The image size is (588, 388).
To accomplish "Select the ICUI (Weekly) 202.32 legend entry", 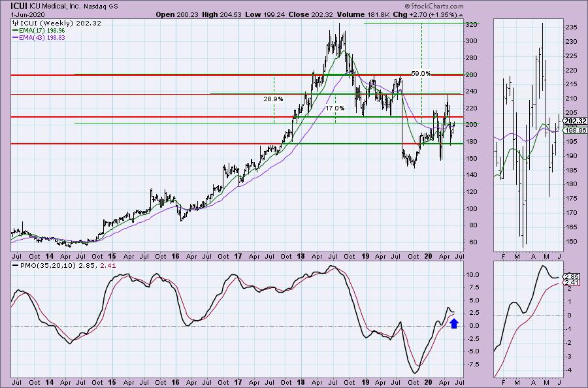I will [60, 24].
